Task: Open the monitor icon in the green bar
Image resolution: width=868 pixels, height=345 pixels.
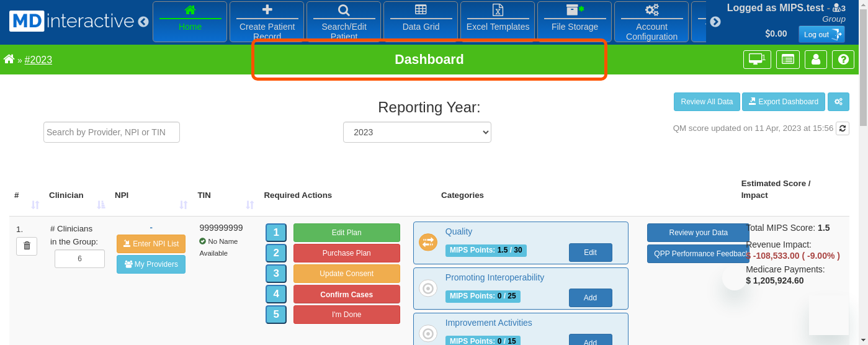Action: 756,60
